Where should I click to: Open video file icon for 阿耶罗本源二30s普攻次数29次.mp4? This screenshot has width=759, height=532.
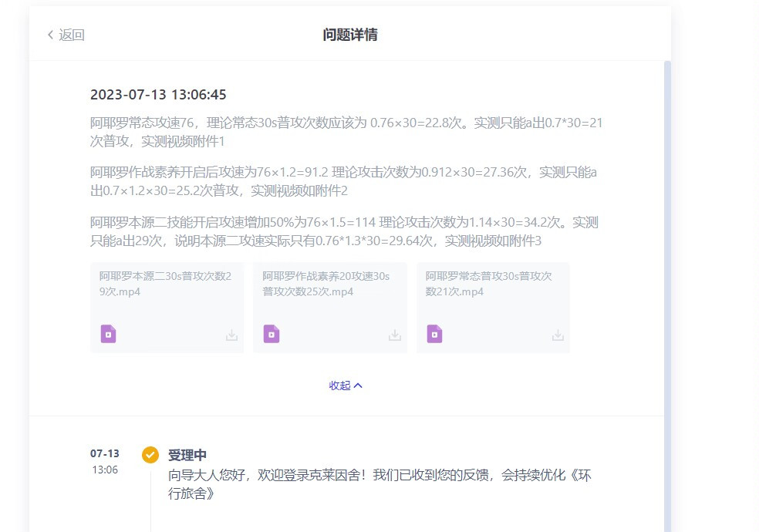(109, 334)
